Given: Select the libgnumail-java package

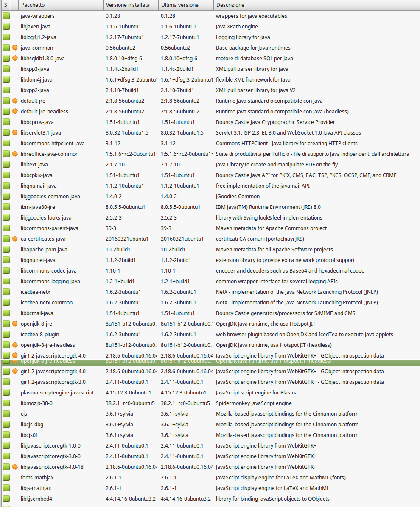Looking at the screenshot, I should [x=39, y=186].
